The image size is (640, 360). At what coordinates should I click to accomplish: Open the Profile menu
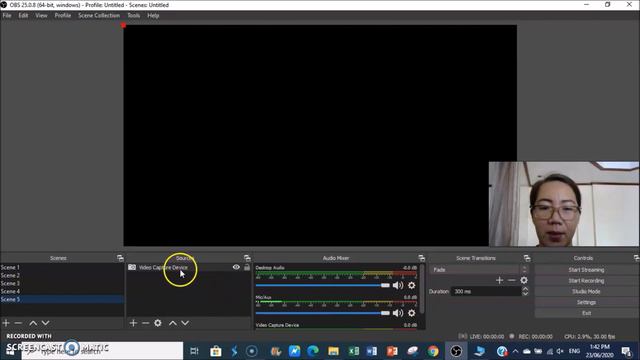[63, 16]
